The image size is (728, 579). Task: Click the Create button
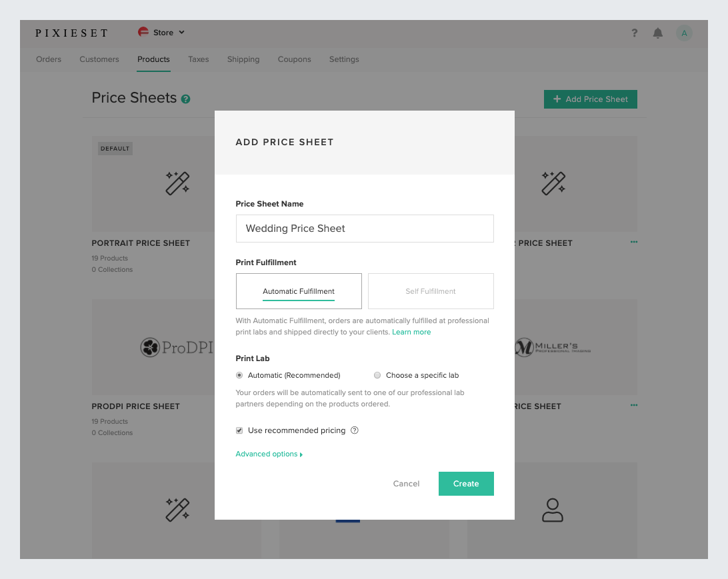click(x=466, y=484)
